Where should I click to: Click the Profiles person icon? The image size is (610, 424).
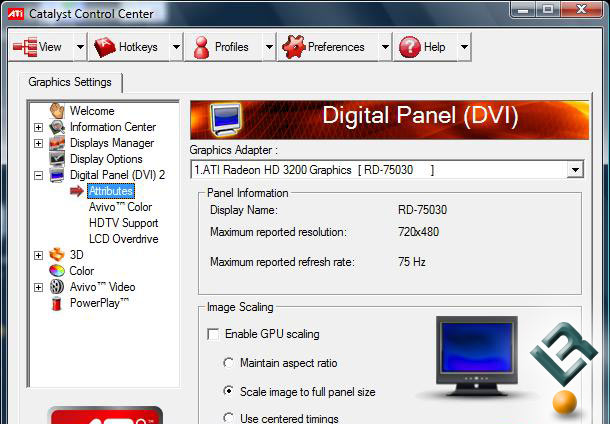point(202,47)
